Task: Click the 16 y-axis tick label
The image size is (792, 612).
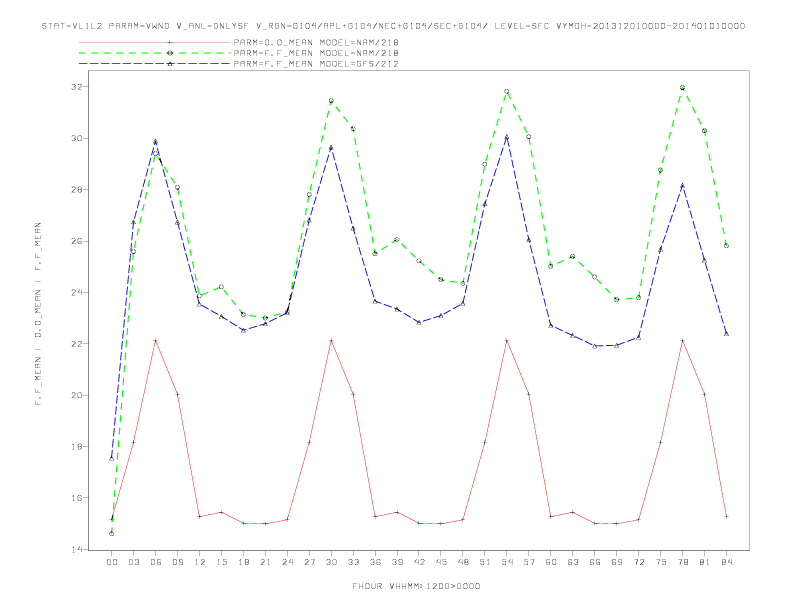Action: (76, 498)
